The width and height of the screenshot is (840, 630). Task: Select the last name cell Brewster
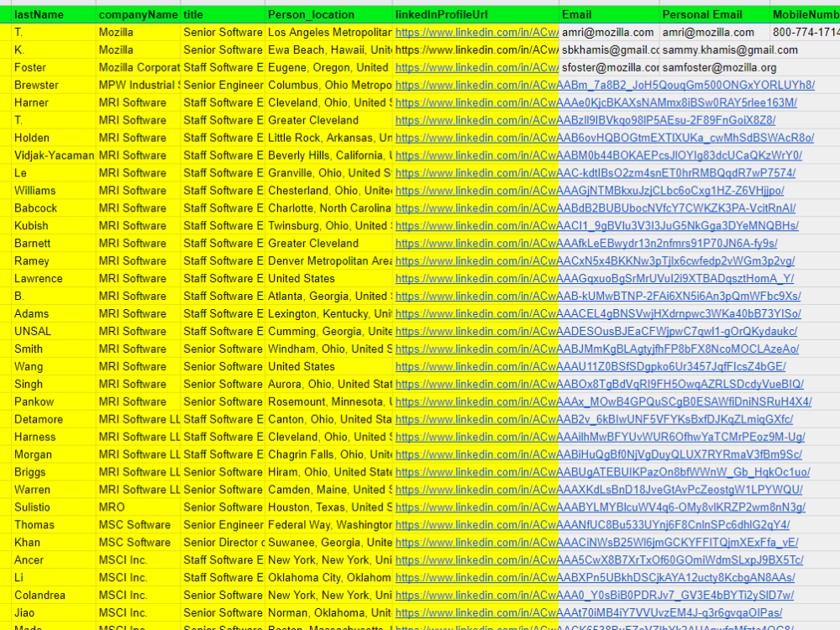coord(54,85)
